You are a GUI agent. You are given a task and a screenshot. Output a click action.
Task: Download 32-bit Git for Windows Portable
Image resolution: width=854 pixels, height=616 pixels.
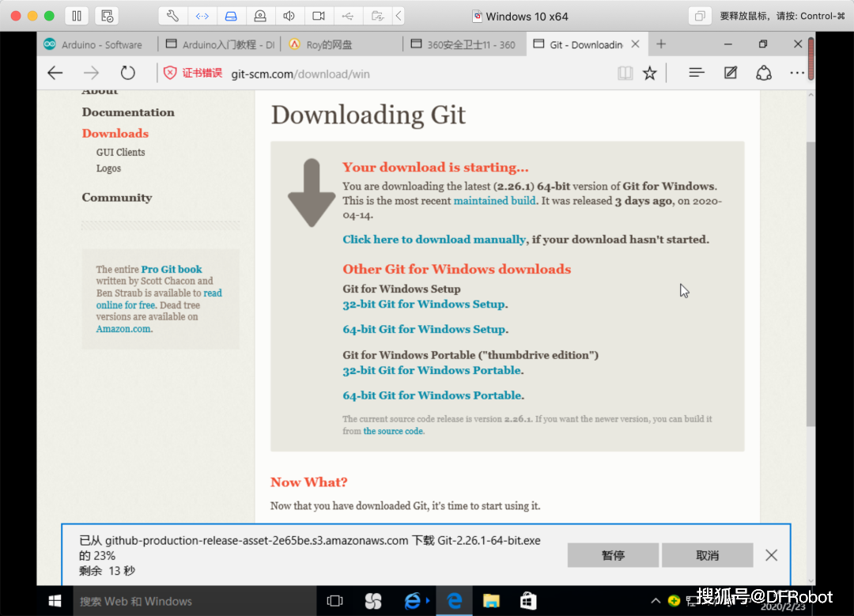pyautogui.click(x=432, y=370)
